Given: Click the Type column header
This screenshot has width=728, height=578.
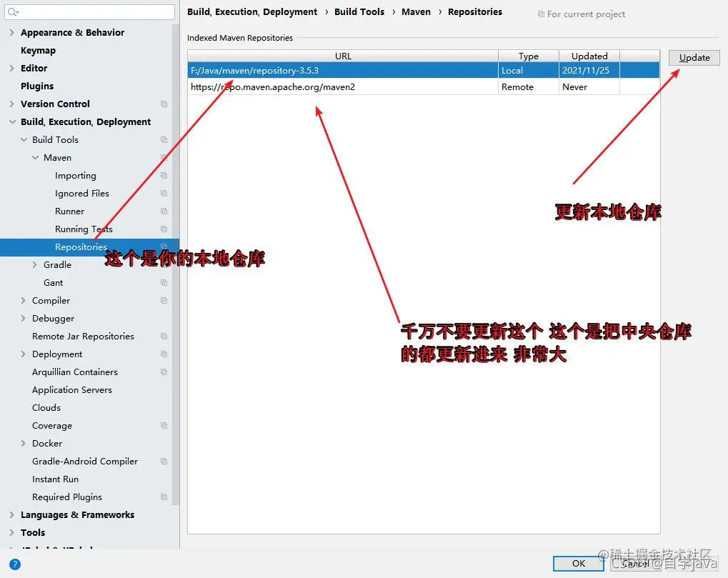Looking at the screenshot, I should [x=529, y=56].
